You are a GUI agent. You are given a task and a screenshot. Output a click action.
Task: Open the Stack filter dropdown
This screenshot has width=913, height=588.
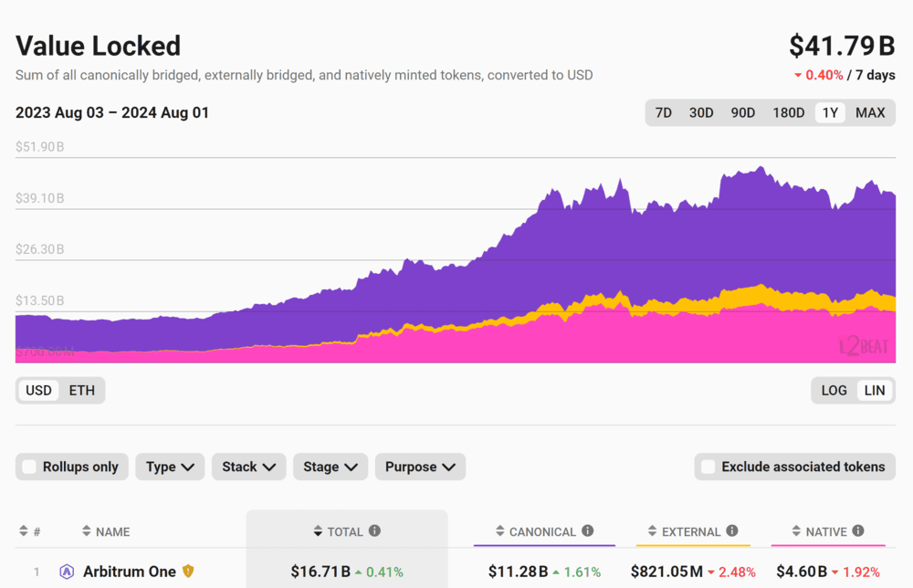(248, 467)
